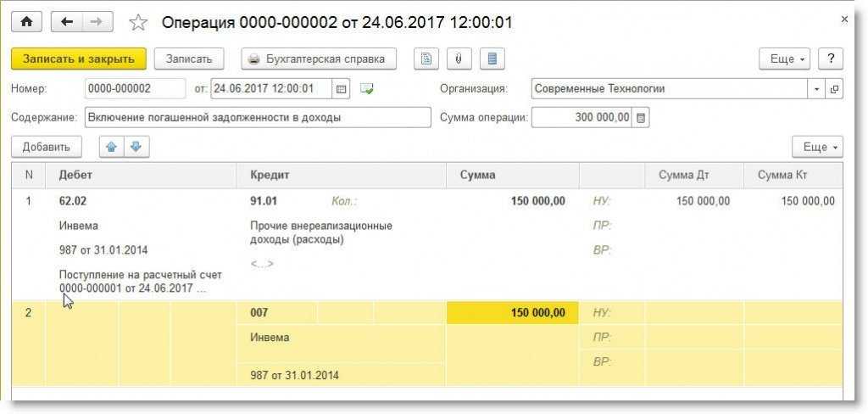868x414 pixels.
Task: Edit the Сумма операции field
Action: point(581,117)
